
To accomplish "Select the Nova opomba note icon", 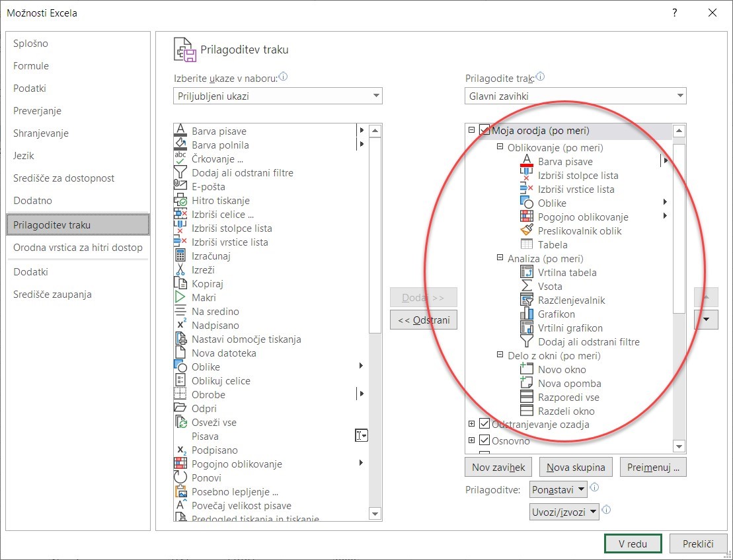I will pos(527,383).
